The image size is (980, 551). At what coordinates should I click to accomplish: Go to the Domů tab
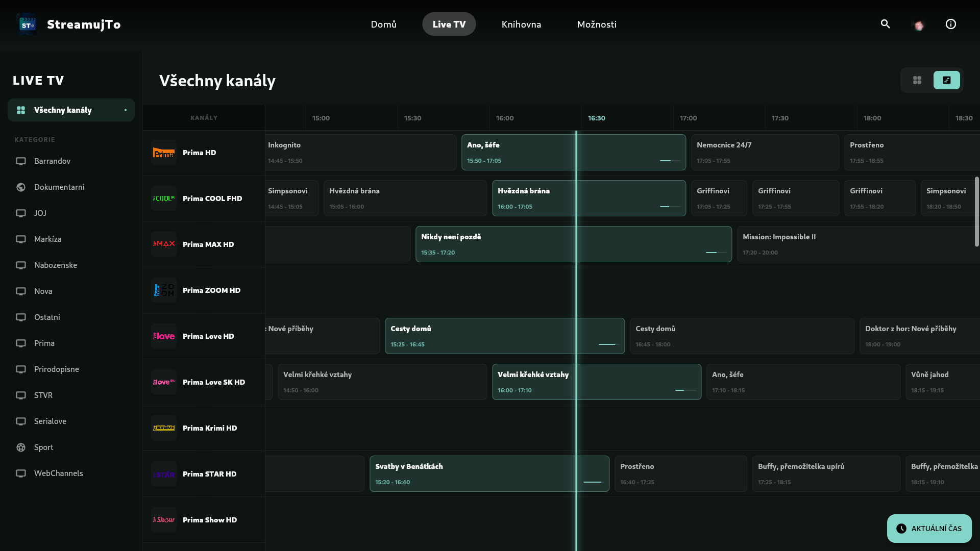[x=383, y=24]
